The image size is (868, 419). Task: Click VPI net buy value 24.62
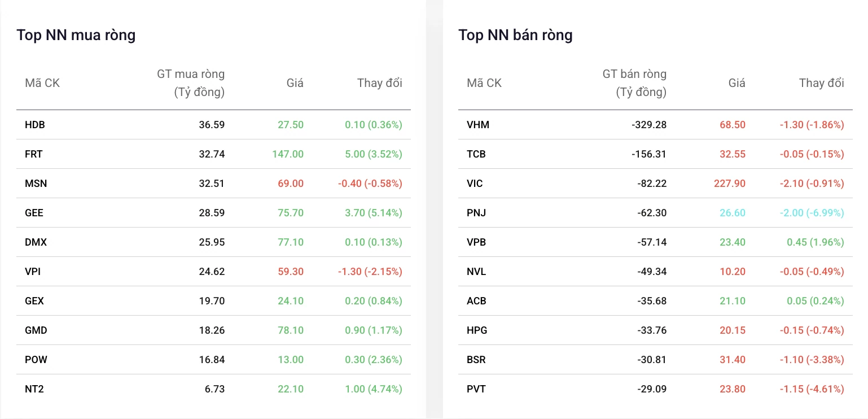[x=212, y=272]
